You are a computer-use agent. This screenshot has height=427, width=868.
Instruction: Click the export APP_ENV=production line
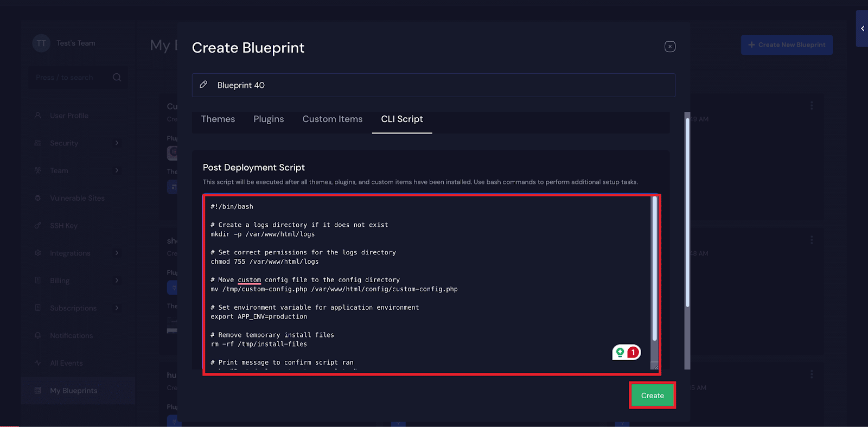259,317
